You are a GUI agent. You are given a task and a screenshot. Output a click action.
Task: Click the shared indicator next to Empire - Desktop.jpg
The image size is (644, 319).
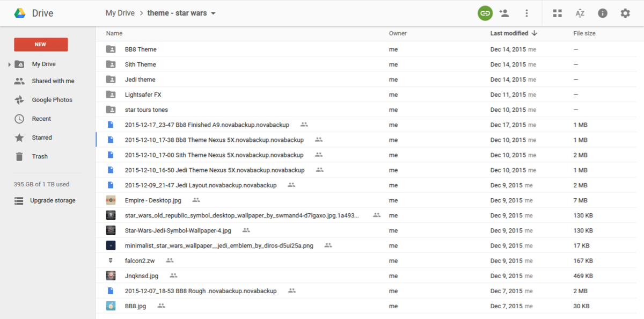tap(196, 200)
